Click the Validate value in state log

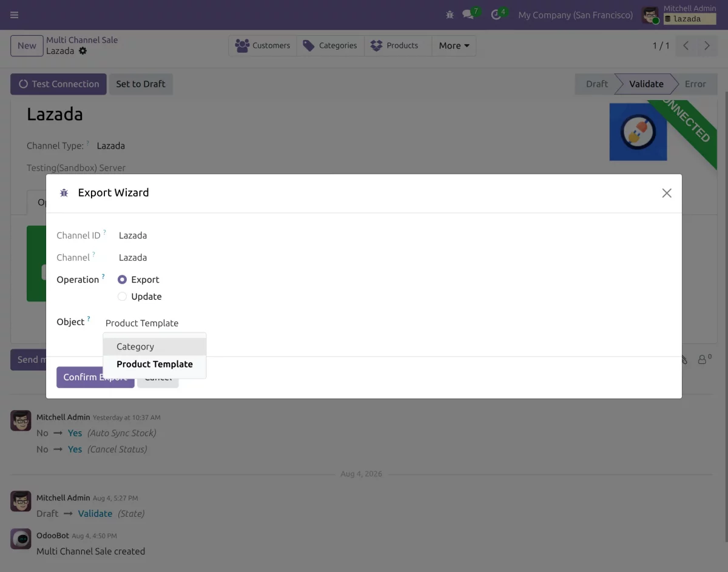pyautogui.click(x=95, y=514)
